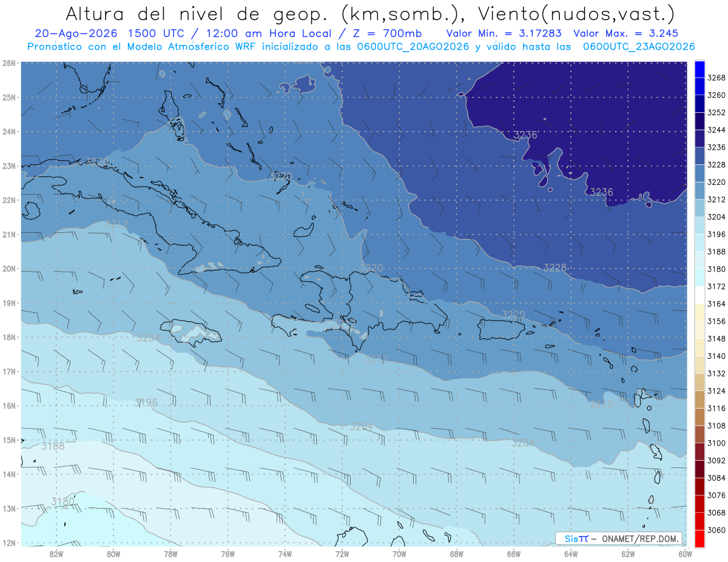728x562 pixels.
Task: Click the bright blue color bar segment above 3268
Action: click(700, 69)
